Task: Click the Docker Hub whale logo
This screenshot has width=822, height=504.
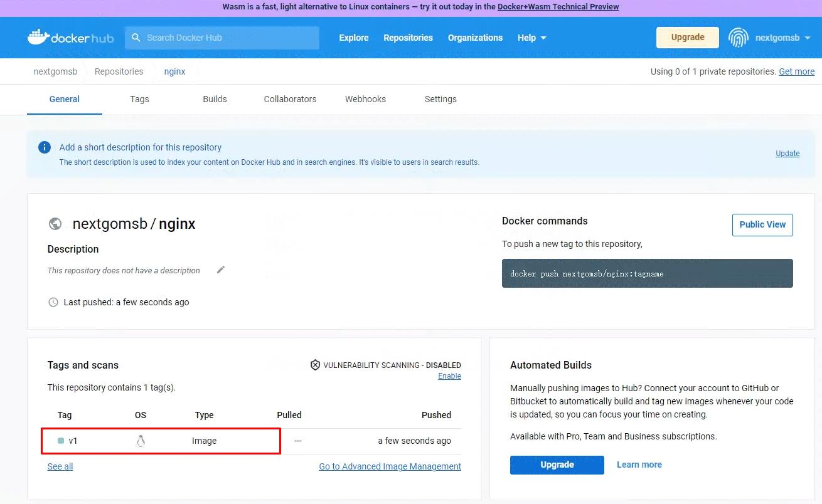Action: pos(71,38)
